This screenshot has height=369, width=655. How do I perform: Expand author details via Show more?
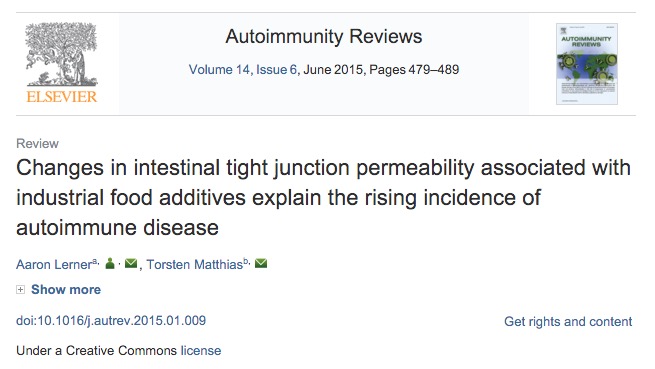click(x=66, y=289)
